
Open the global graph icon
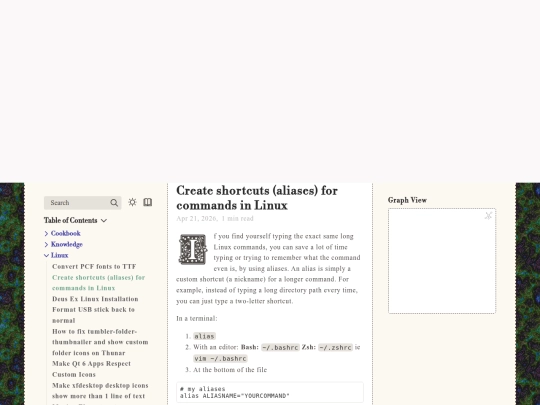[x=488, y=216]
